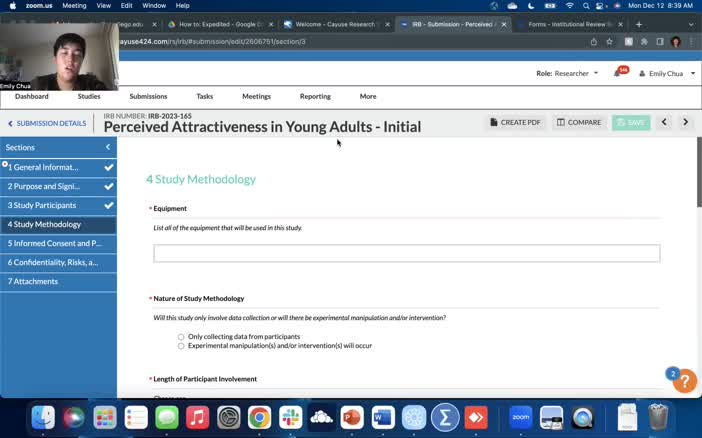
Task: Go back to SUBMISSION DETAILS
Action: tap(47, 123)
